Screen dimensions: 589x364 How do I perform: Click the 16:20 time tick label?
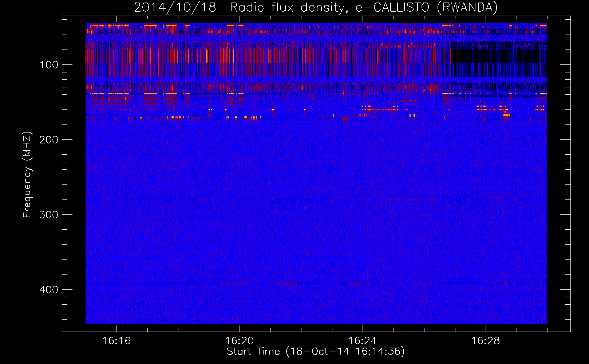pos(240,341)
